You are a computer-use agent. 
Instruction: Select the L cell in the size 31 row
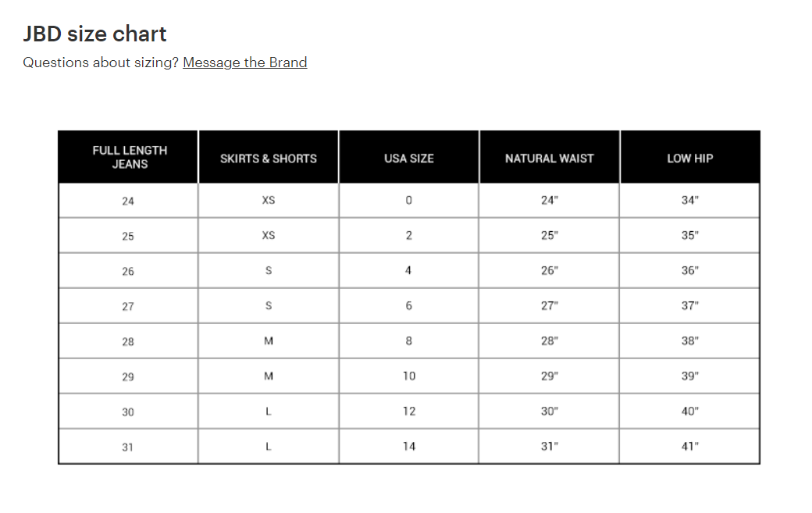click(x=269, y=447)
